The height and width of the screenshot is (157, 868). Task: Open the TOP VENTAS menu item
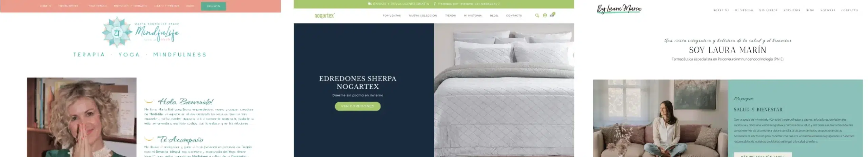(x=392, y=16)
